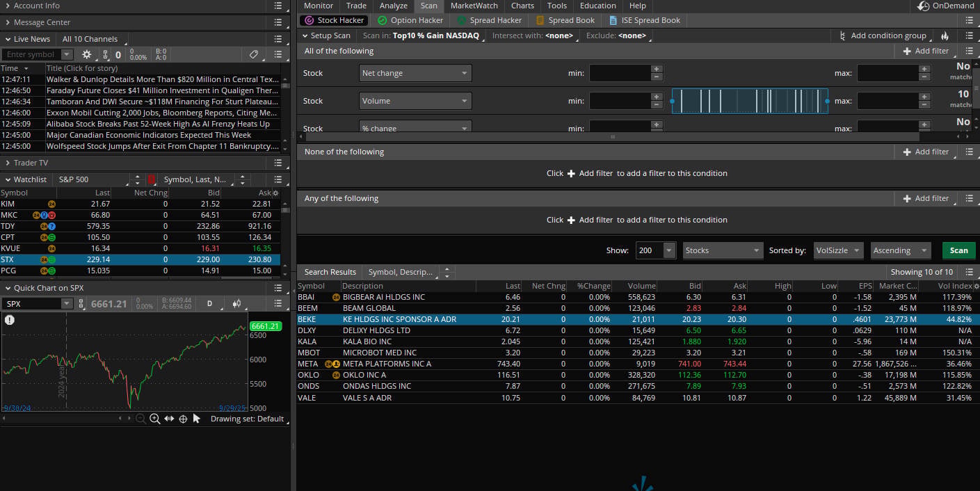Open the Stocks type dropdown
The width and height of the screenshot is (980, 491).
(x=722, y=250)
